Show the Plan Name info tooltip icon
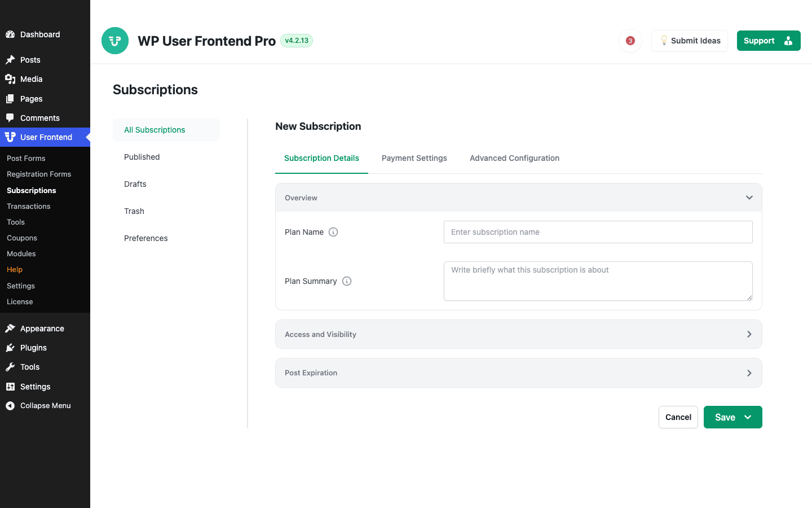This screenshot has width=812, height=508. [x=333, y=232]
